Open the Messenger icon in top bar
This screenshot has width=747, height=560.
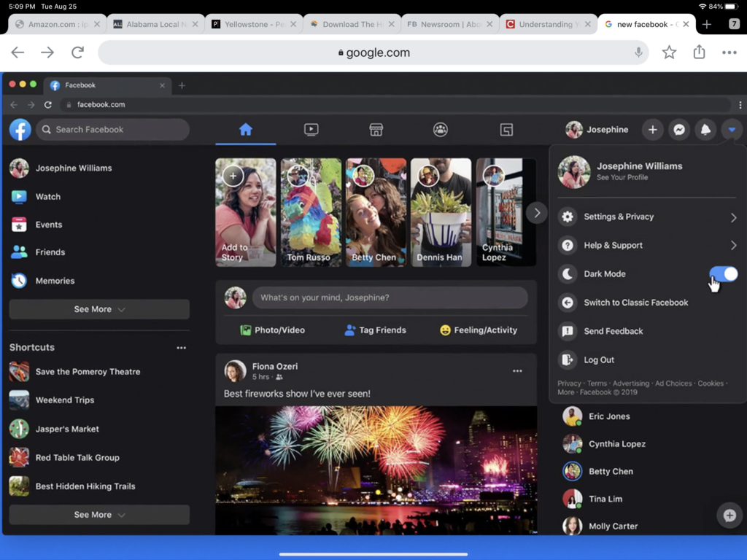point(678,130)
